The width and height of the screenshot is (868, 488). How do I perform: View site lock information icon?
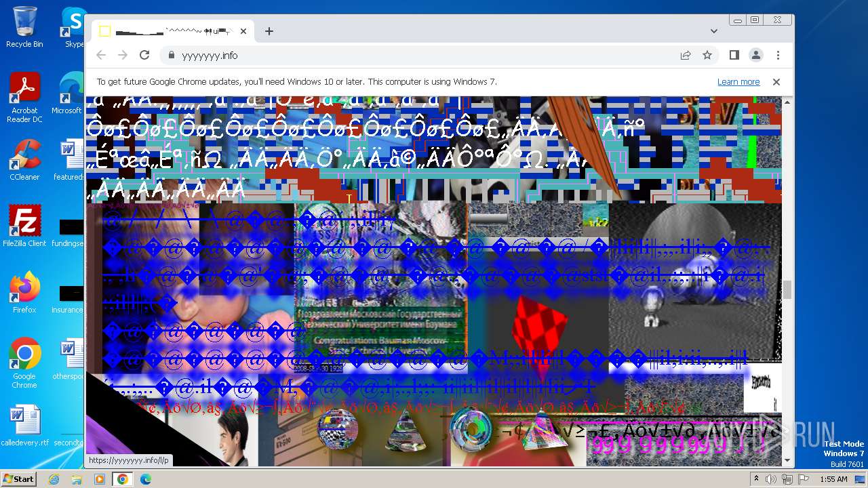tap(171, 56)
